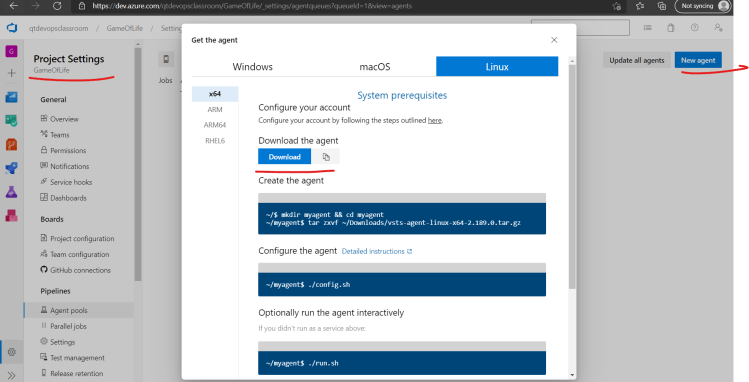Select the ARM architecture option
Image resolution: width=749 pixels, height=382 pixels.
point(215,109)
